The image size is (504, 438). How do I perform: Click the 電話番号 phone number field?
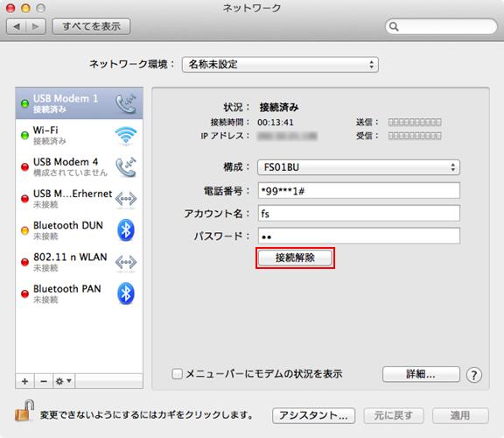click(359, 191)
